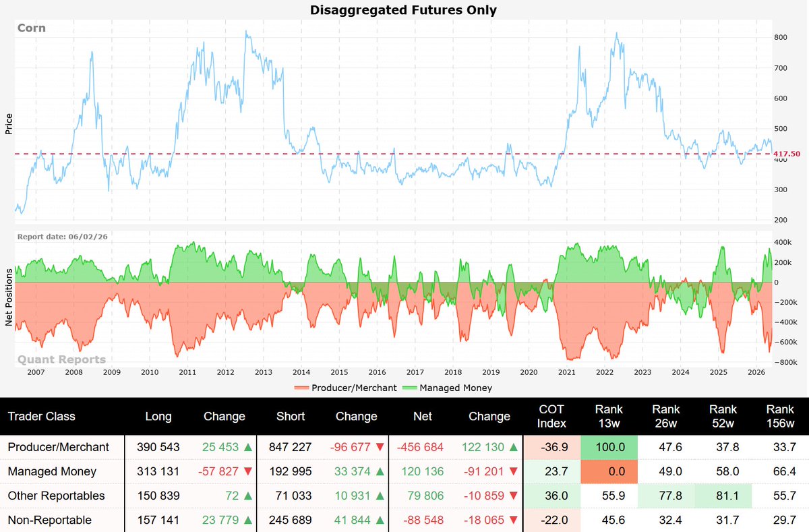Click the green up arrow beside 41 844
This screenshot has height=532, width=809.
pos(380,520)
